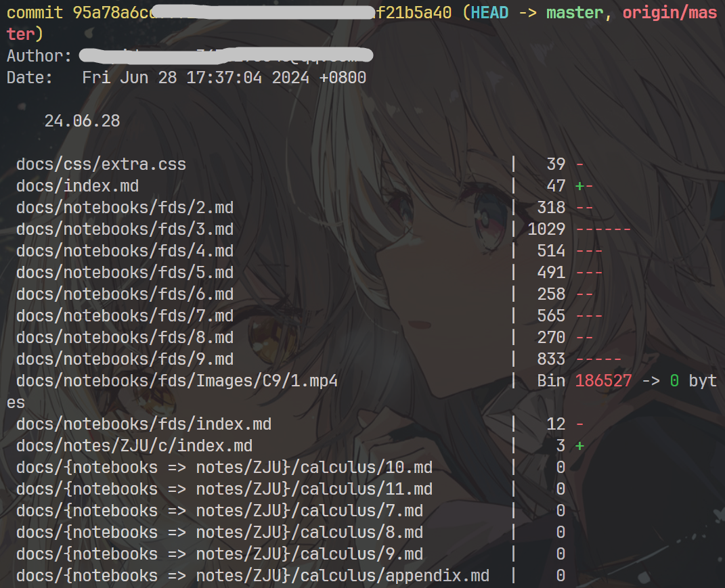Click the red 186527 byte size value
Screen dimensions: 725x588
pos(603,381)
